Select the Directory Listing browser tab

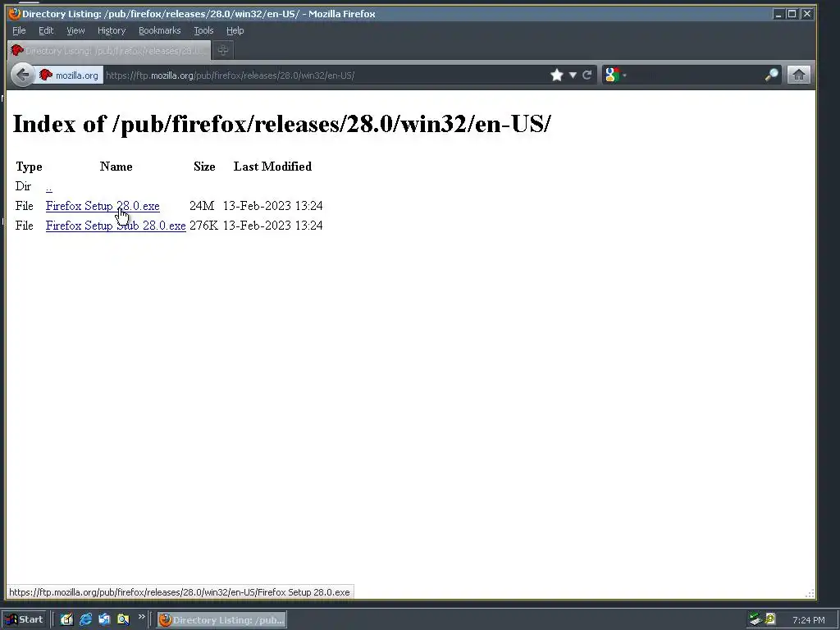[x=109, y=50]
